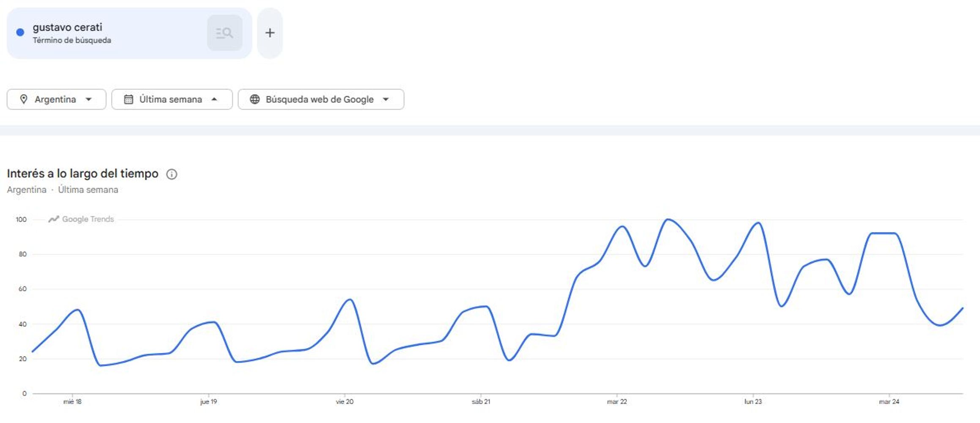Screen dimensions: 980x423
Task: Click the mar 22 axis label
Action: 617,402
